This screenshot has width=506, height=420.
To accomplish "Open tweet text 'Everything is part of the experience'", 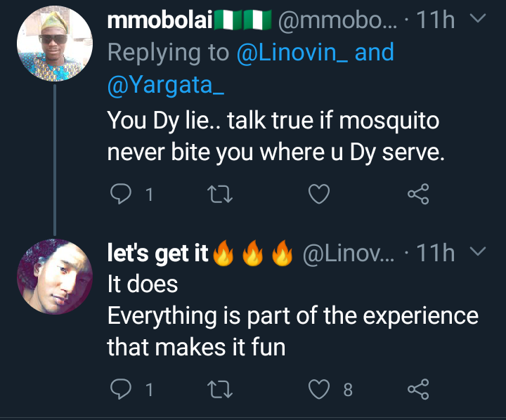I will pos(292,316).
